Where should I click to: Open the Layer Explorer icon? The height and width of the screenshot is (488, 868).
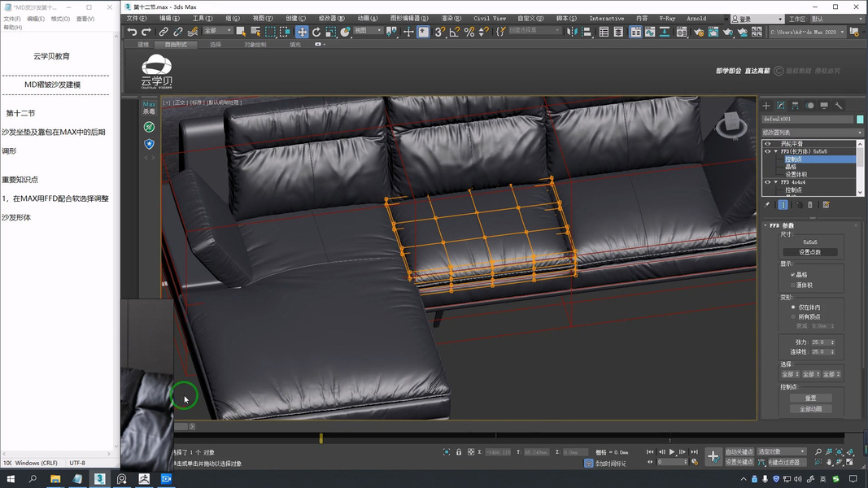(617, 32)
